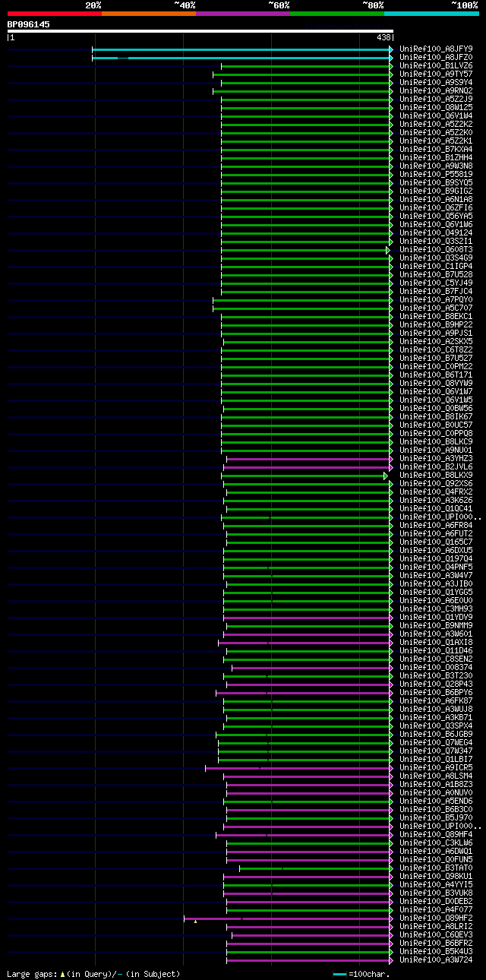Click UniRef100_Q1AXI8 label
Viewport: 486px width, 980px height.
click(436, 643)
